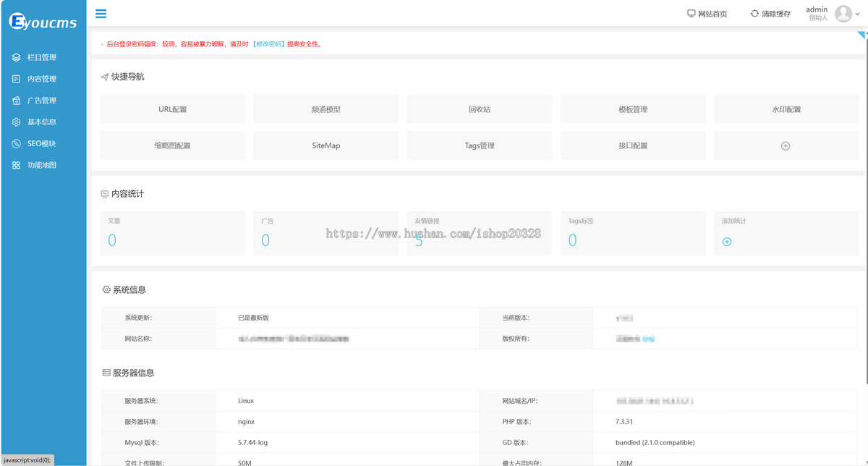Open 栏目管理 menu
The image size is (868, 466).
[x=43, y=57]
